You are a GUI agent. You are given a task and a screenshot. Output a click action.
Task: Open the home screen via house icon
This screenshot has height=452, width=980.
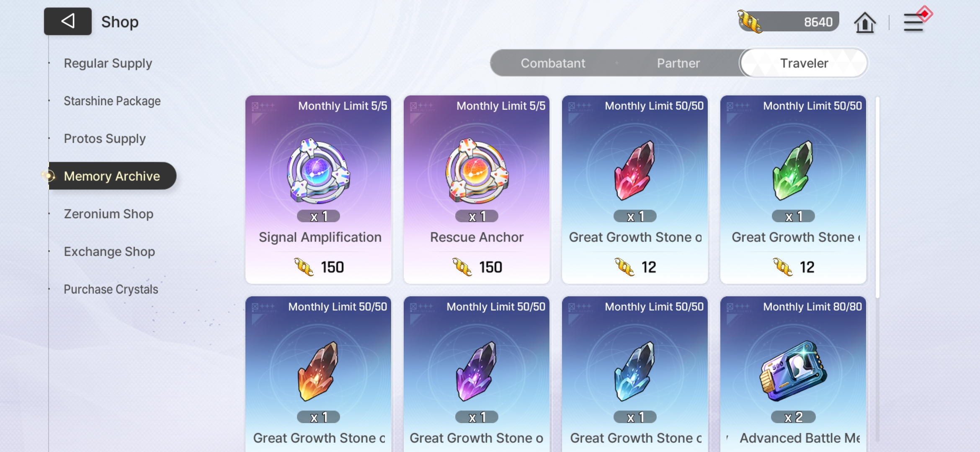pyautogui.click(x=865, y=22)
